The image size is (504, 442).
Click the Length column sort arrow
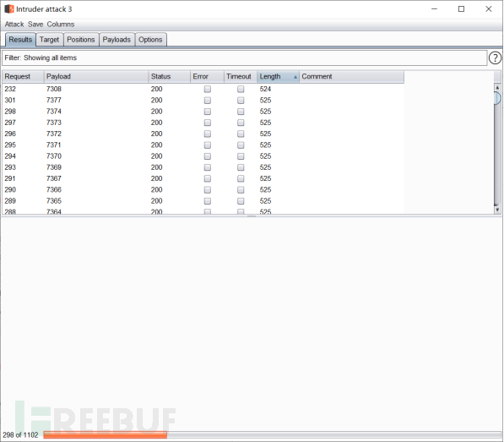click(x=295, y=77)
